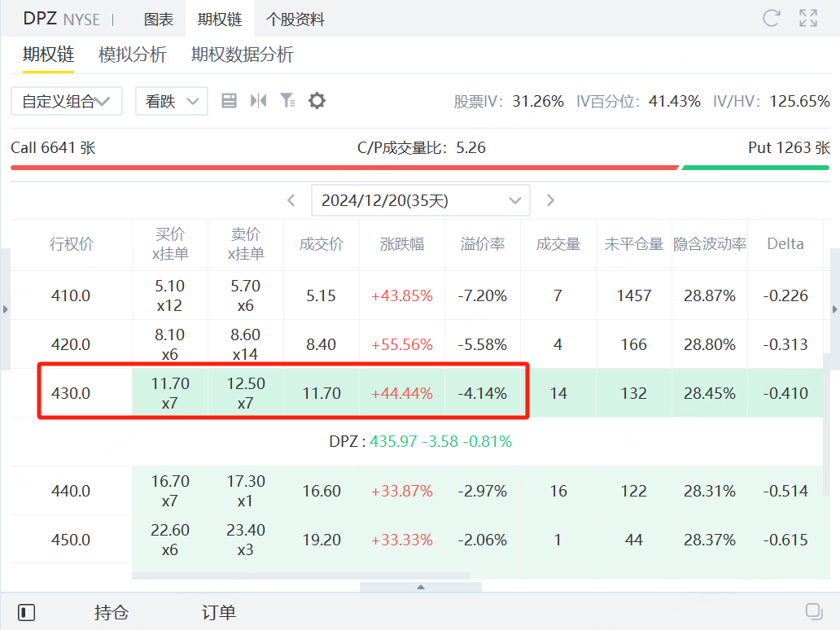This screenshot has width=840, height=630.
Task: Select the 430.0 strike price cell
Action: (71, 393)
